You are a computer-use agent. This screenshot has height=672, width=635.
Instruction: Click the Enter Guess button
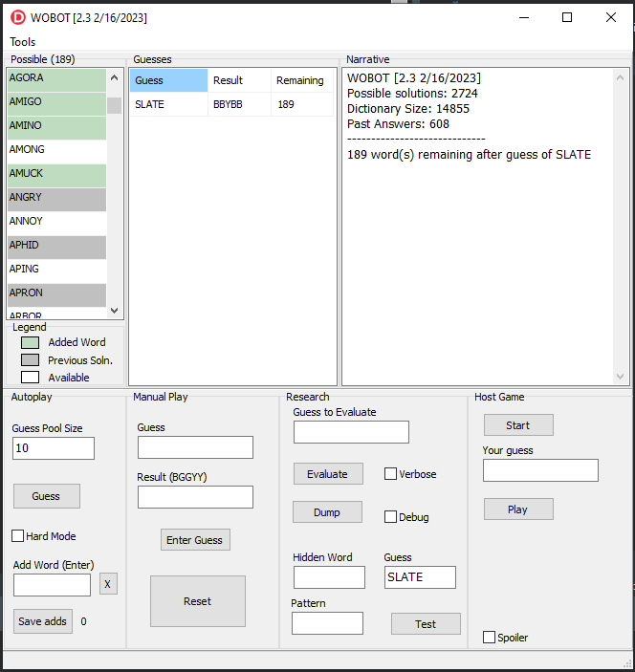[195, 540]
